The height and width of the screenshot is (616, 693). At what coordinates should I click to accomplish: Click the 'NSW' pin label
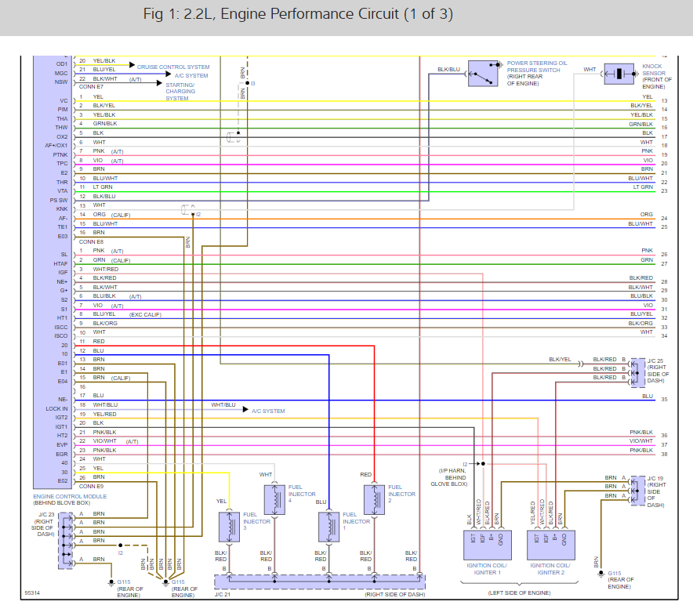[x=61, y=82]
